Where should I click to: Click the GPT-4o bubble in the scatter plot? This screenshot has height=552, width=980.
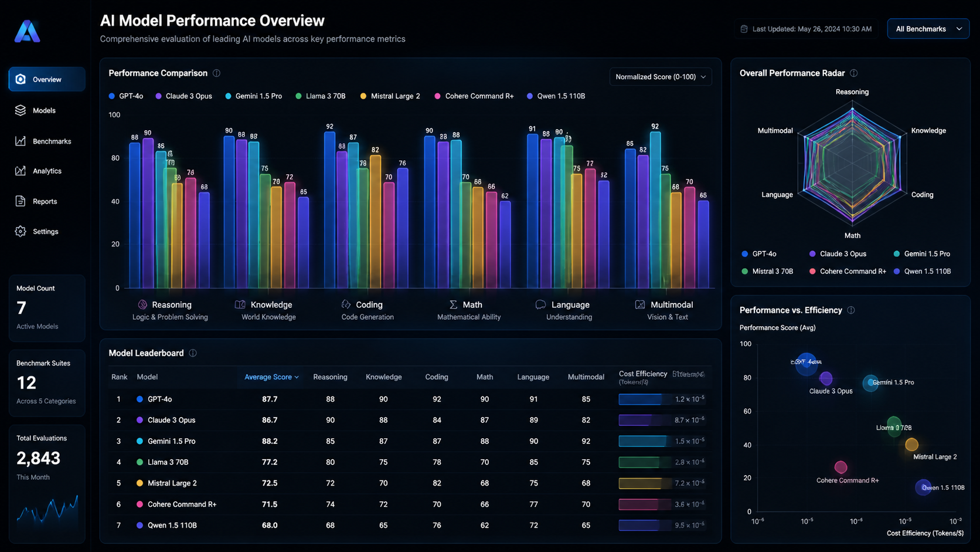[x=807, y=364]
